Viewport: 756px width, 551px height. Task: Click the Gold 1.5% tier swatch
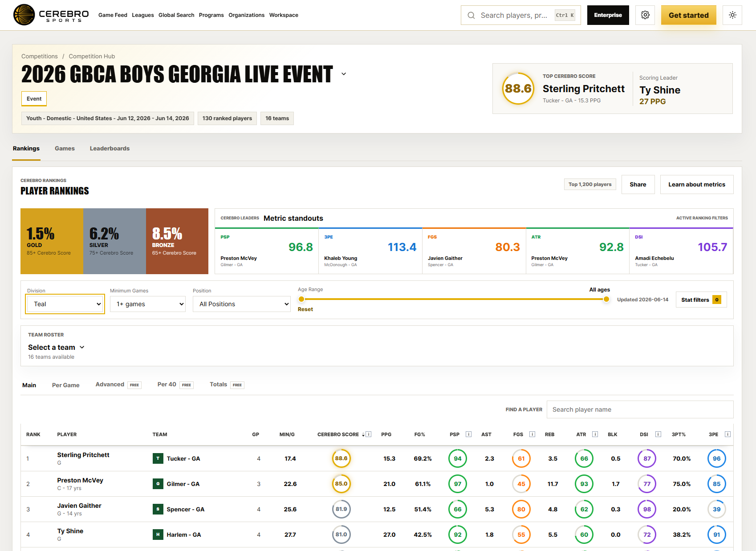(x=52, y=241)
